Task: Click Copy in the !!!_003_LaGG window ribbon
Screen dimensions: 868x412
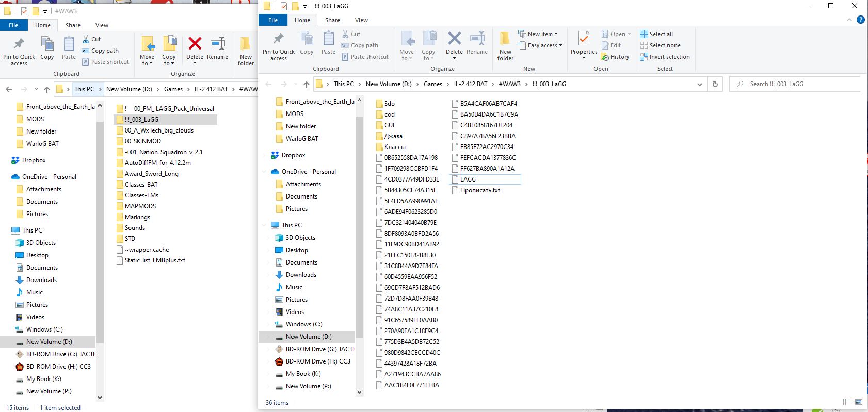Action: pos(307,43)
